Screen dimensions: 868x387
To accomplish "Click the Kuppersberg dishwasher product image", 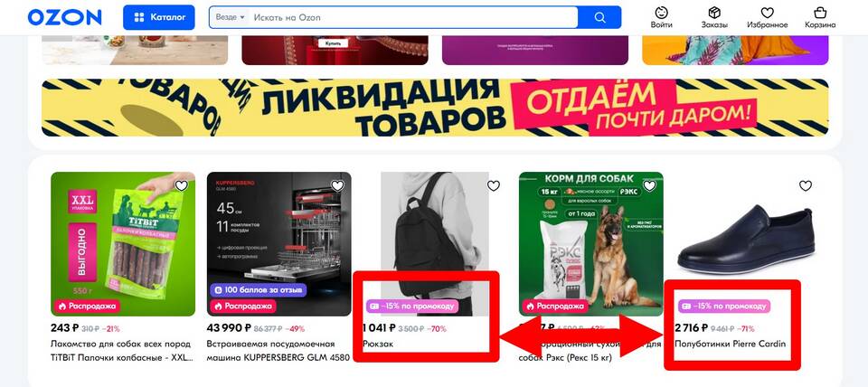I will click(x=279, y=243).
